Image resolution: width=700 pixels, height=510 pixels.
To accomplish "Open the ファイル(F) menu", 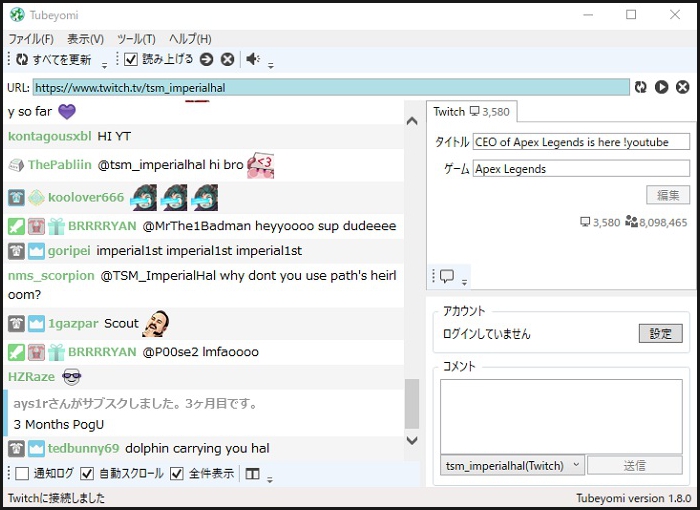I will (x=31, y=39).
